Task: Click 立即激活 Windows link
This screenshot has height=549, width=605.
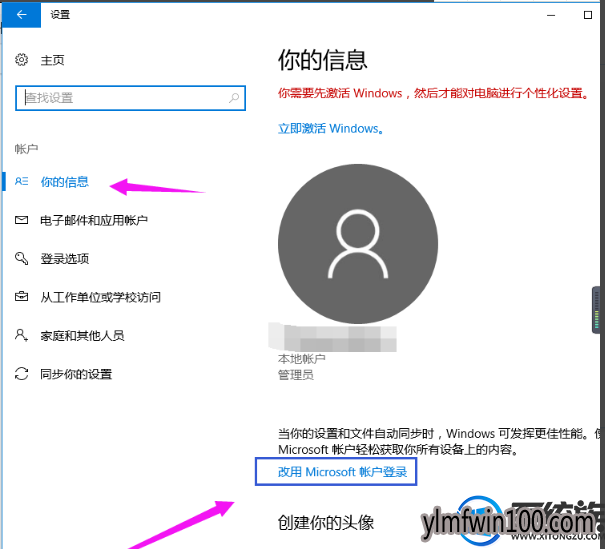Action: click(331, 128)
